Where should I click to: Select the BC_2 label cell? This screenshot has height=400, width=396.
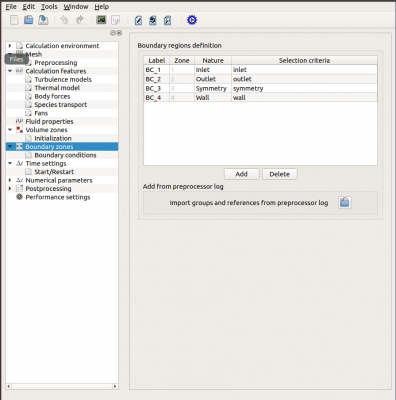pos(157,79)
